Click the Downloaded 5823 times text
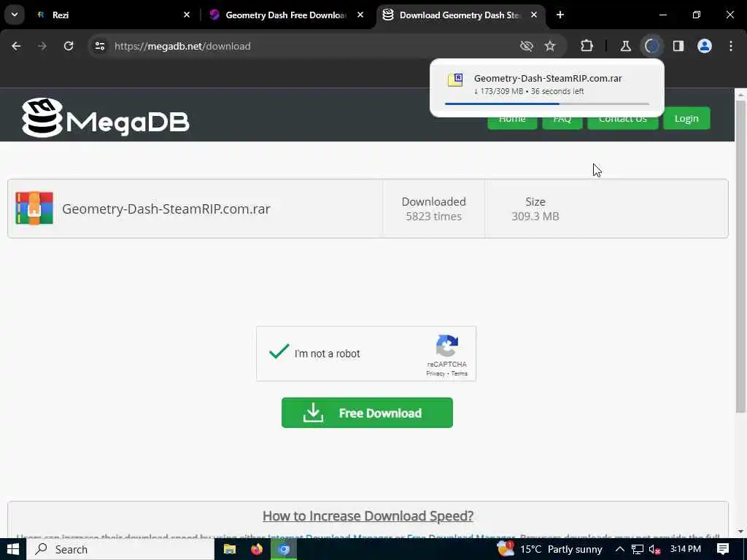 click(x=433, y=209)
